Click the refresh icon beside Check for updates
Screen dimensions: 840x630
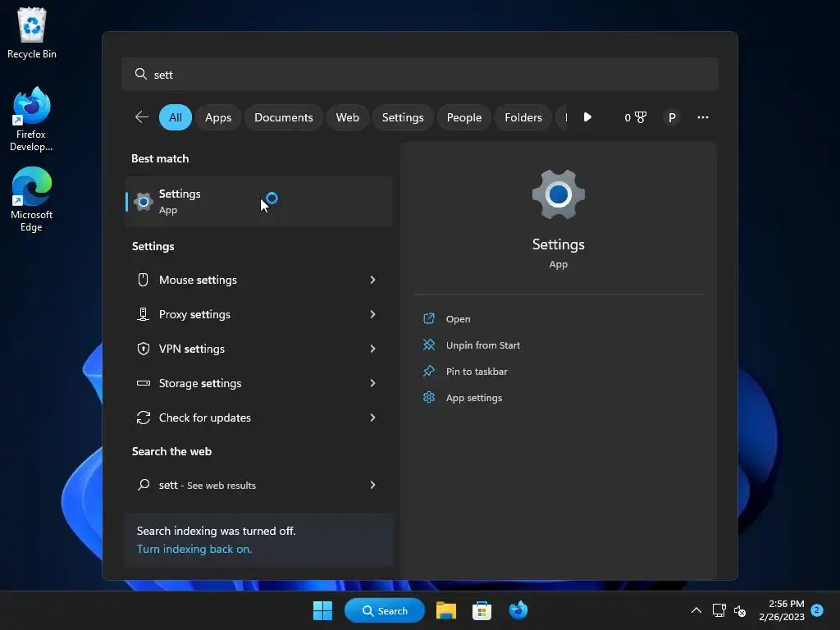(x=143, y=418)
